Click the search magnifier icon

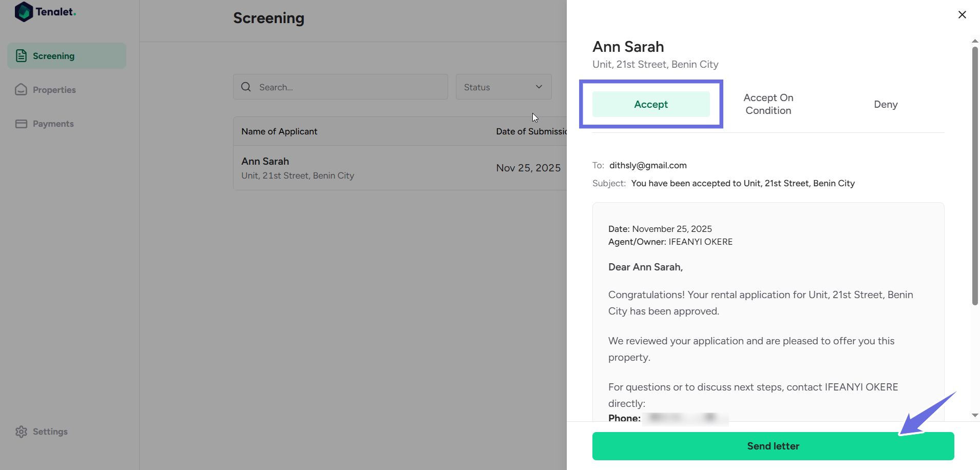[x=246, y=87]
